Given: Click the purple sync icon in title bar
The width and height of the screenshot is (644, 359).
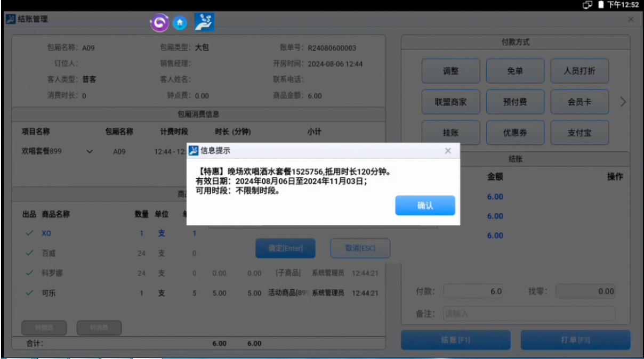Looking at the screenshot, I should click(x=159, y=22).
